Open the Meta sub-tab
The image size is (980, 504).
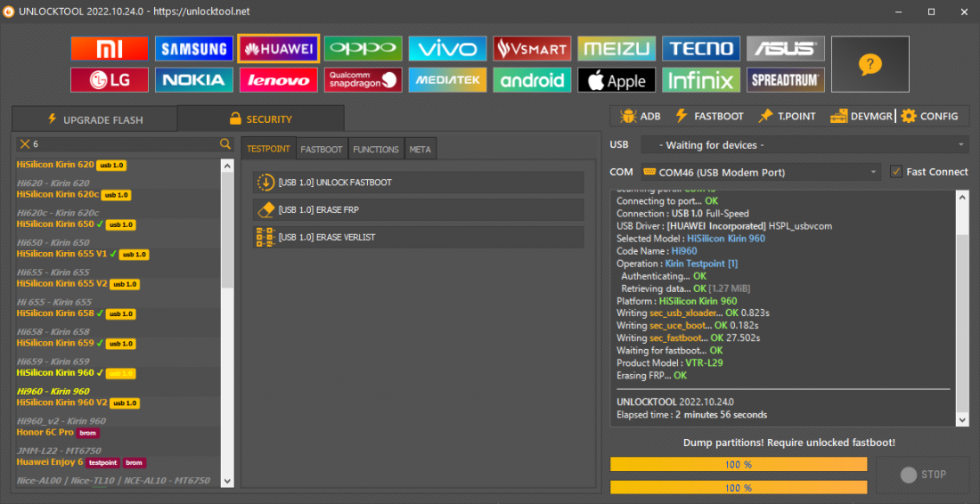[420, 150]
